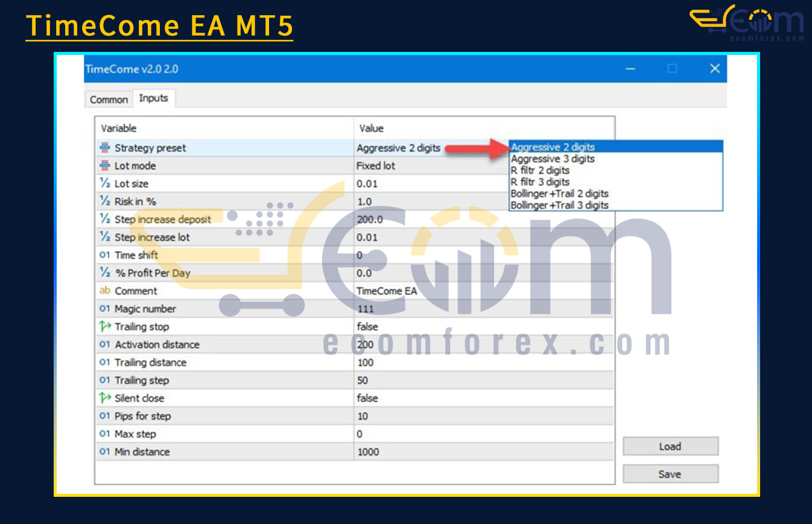Click the Save button

pyautogui.click(x=670, y=474)
